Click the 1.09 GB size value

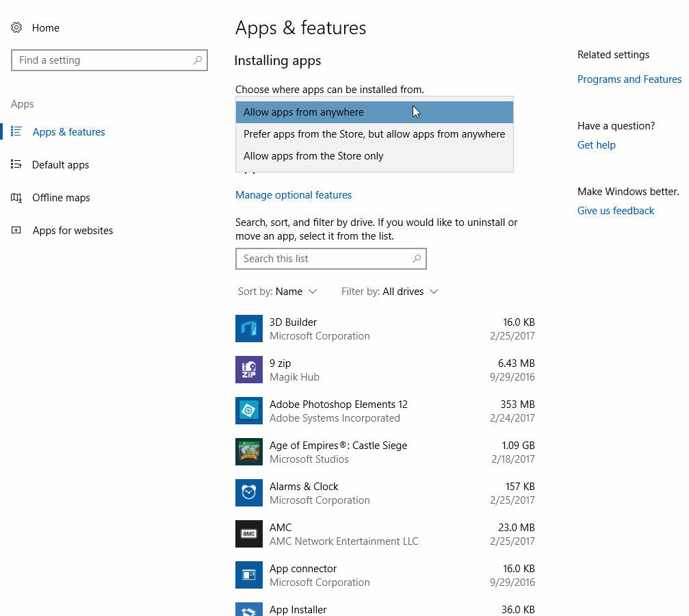click(518, 446)
